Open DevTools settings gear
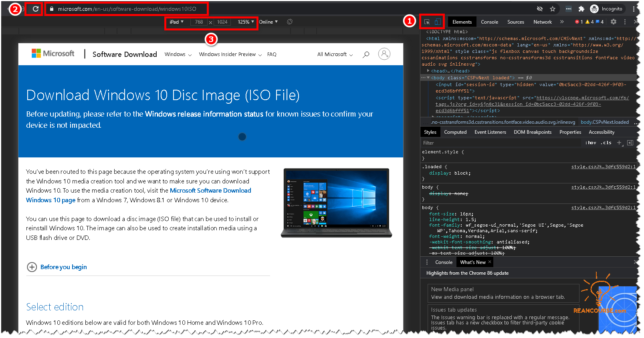This screenshot has height=338, width=644. [614, 22]
